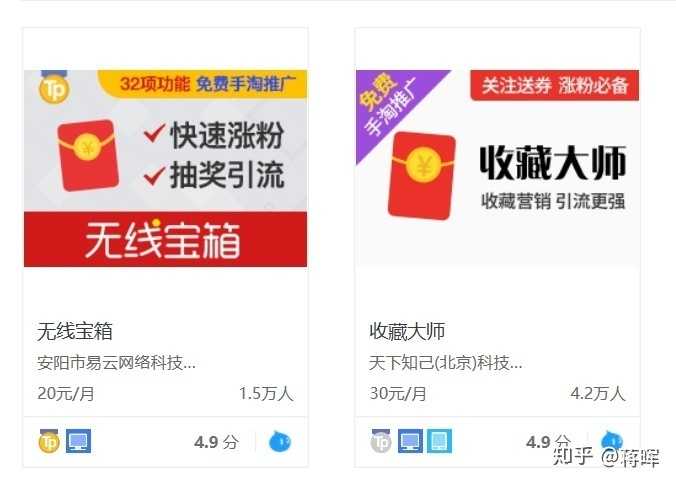This screenshot has height=485, width=676.
Task: Click the 4.9 分 rating on 无线宝箱
Action: click(x=216, y=442)
